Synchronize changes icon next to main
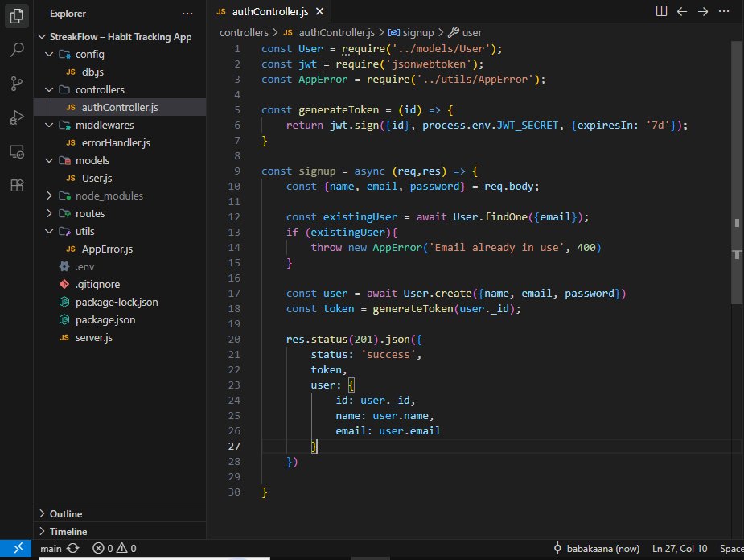Viewport: 744px width, 560px height. [73, 548]
